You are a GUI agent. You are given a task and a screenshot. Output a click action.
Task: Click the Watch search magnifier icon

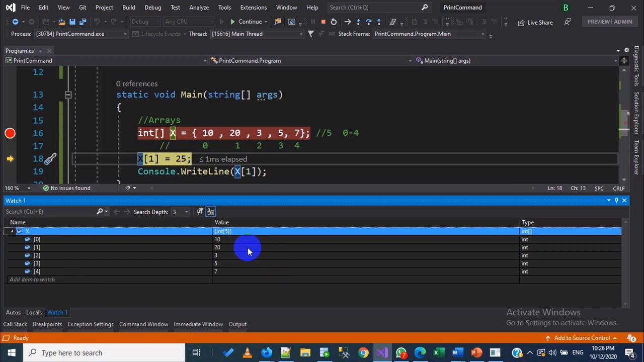click(x=100, y=212)
